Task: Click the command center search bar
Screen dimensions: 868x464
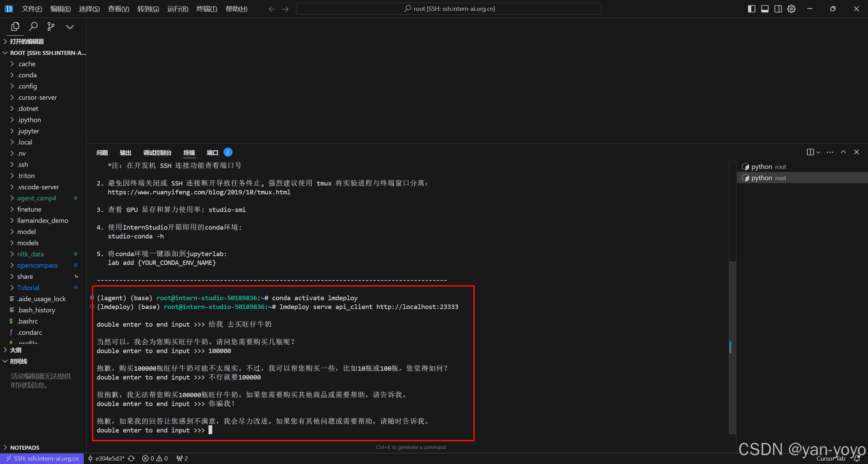Action: [449, 8]
